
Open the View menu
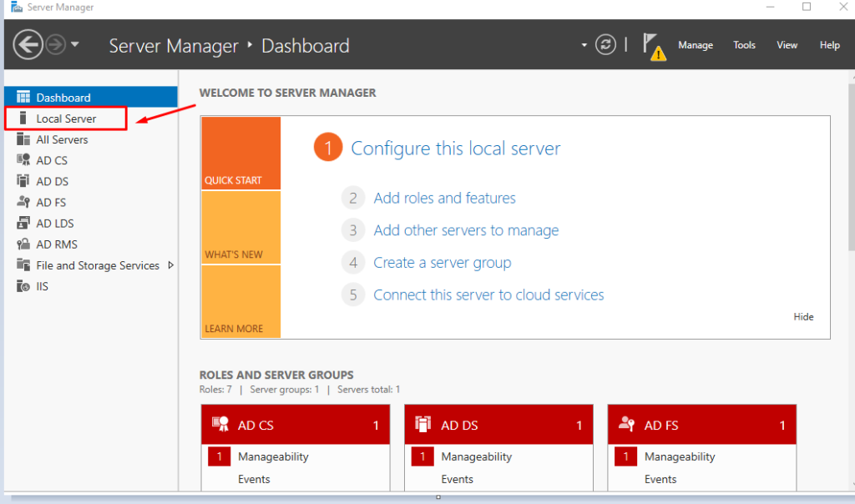click(787, 45)
